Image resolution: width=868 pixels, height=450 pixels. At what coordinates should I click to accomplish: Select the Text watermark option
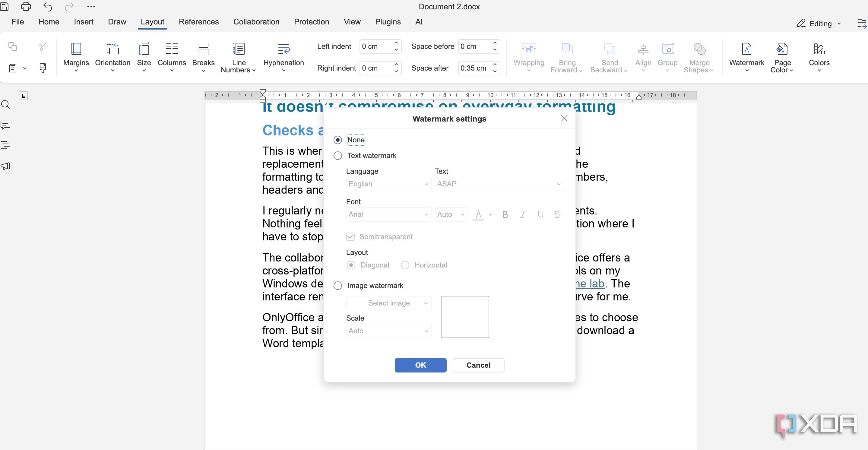tap(365, 156)
